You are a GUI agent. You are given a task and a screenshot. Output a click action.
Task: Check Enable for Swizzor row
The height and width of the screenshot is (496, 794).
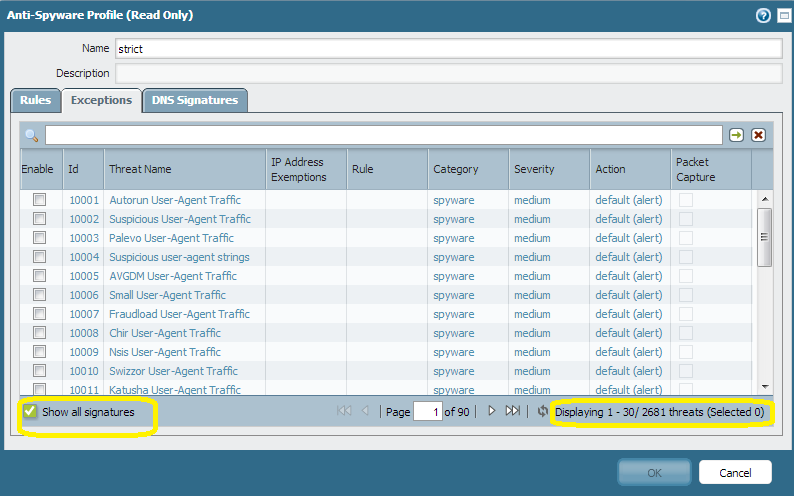pos(39,370)
